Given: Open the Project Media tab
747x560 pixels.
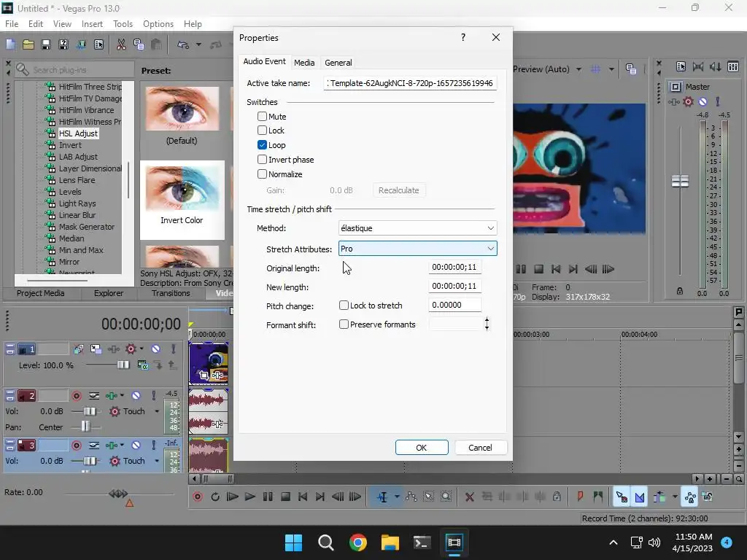Looking at the screenshot, I should 41,293.
